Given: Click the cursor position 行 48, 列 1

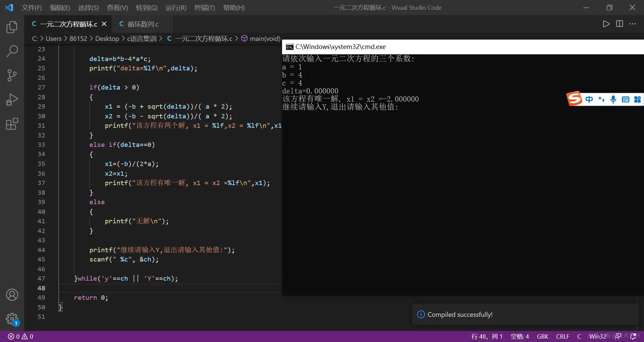Looking at the screenshot, I should coord(487,337).
